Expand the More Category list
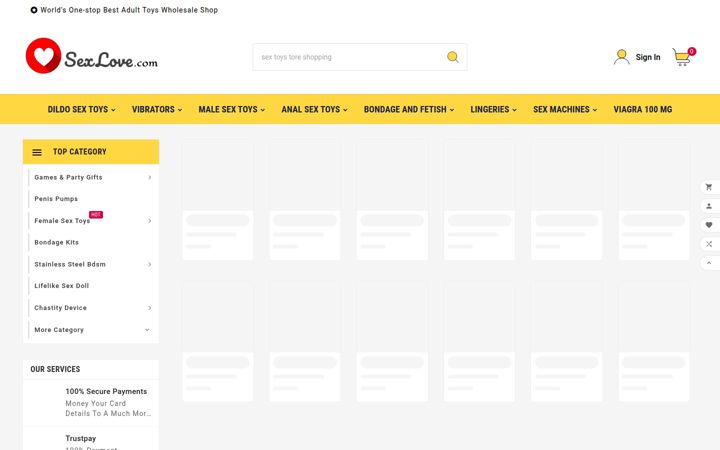This screenshot has width=720, height=450. click(x=147, y=330)
